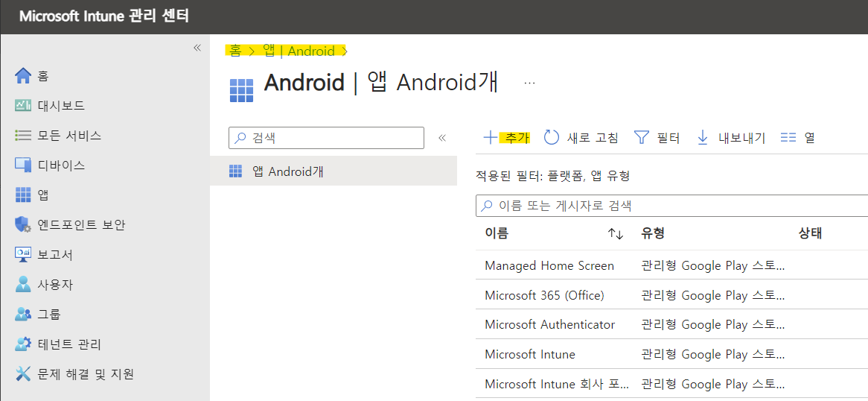868x401 pixels.
Task: Open the 필터 options
Action: [657, 138]
